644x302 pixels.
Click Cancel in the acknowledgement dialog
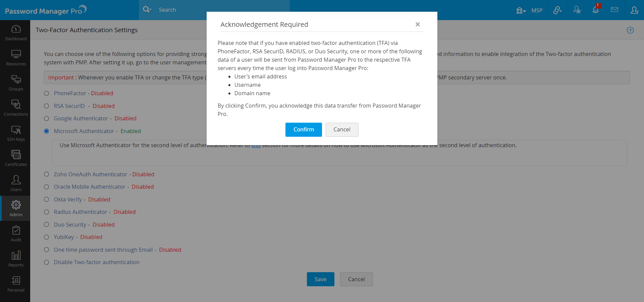[x=342, y=130]
